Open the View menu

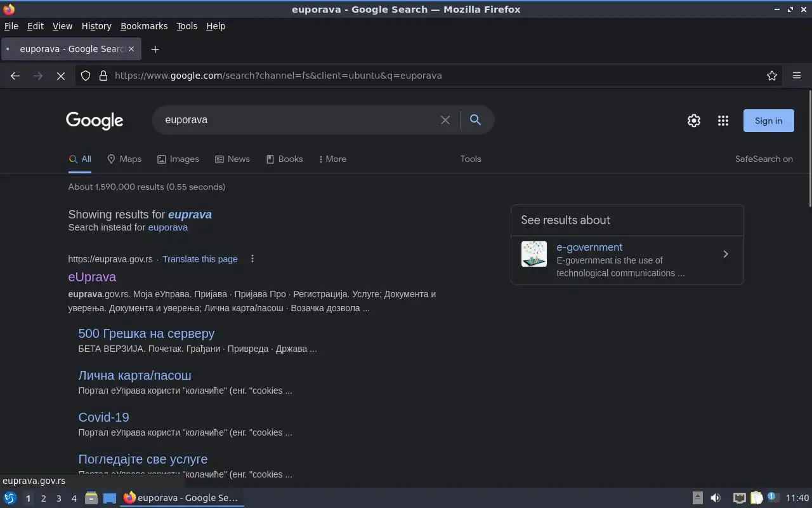tap(62, 26)
